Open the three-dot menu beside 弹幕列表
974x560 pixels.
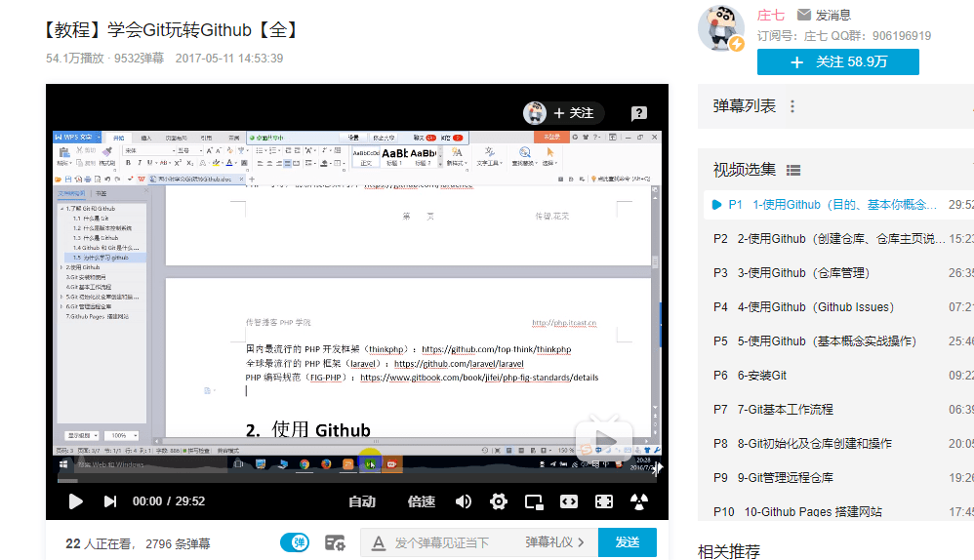coord(792,106)
